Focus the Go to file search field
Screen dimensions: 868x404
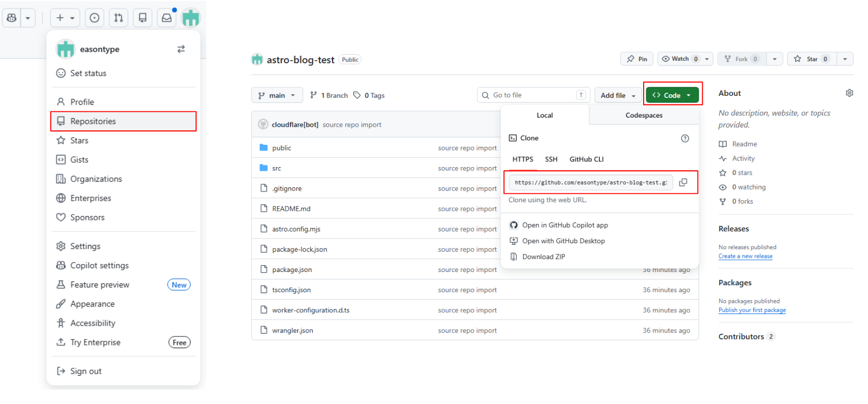tap(533, 95)
